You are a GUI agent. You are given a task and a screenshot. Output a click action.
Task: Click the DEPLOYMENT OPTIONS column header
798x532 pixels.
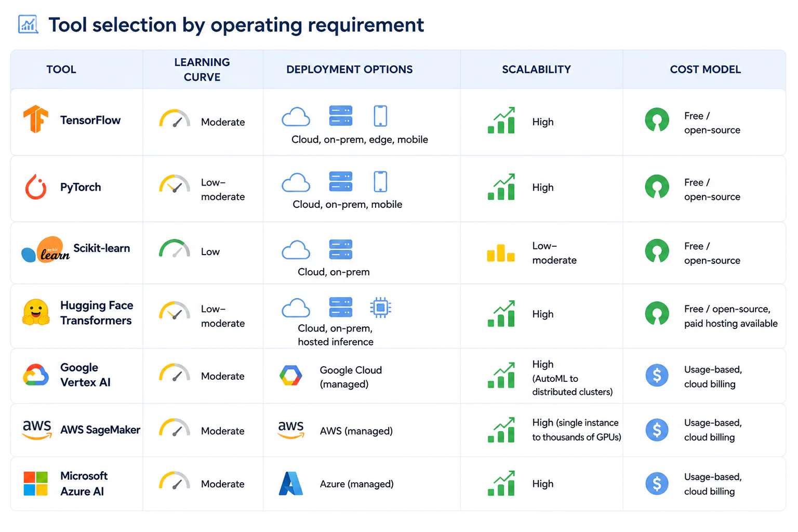click(350, 70)
